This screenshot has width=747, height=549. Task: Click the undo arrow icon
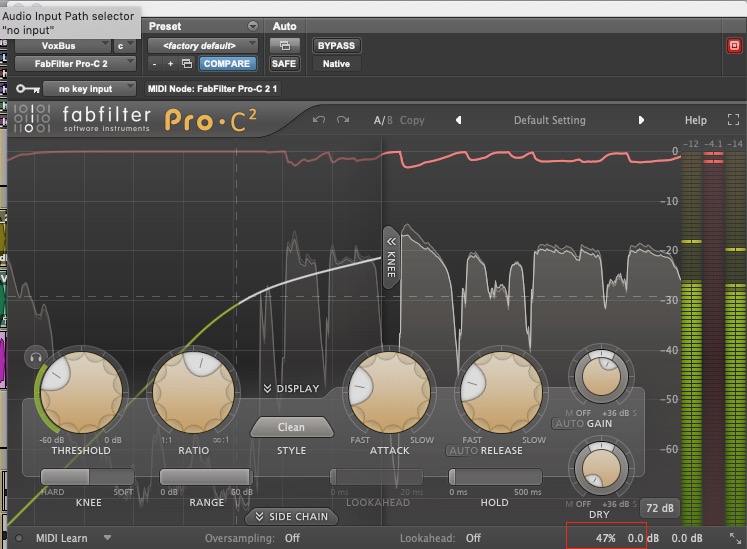319,120
